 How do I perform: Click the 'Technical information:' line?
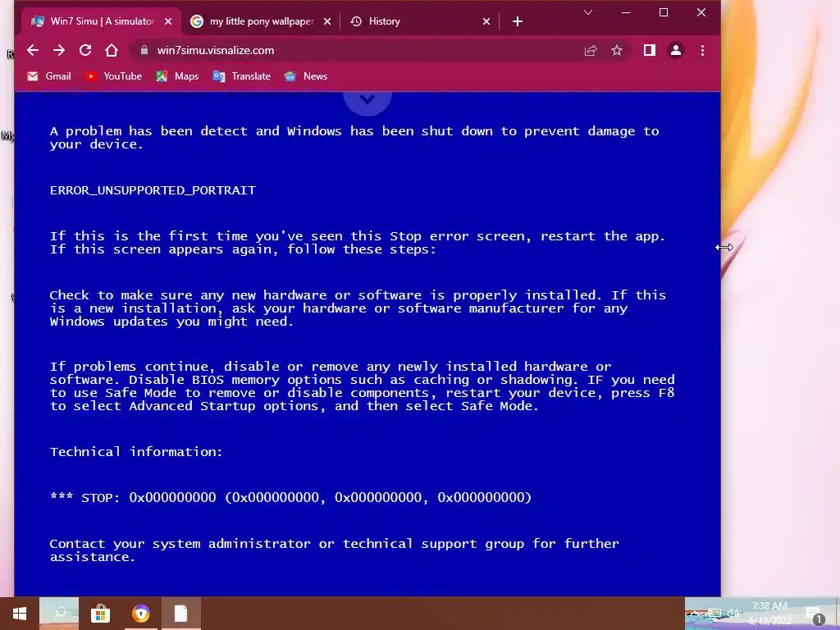pos(136,452)
